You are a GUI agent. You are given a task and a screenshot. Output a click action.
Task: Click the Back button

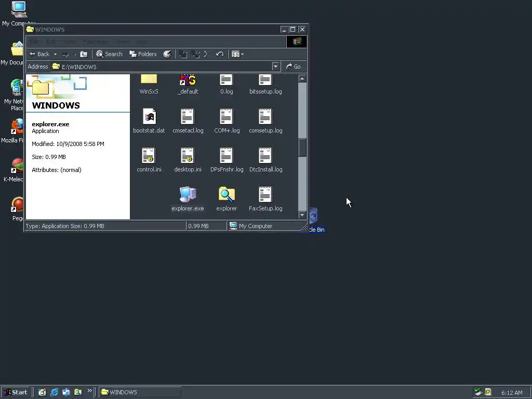pyautogui.click(x=39, y=54)
